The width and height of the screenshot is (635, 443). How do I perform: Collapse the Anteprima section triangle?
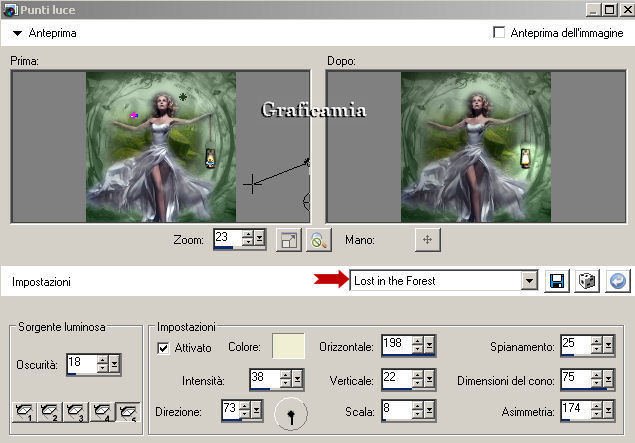17,33
